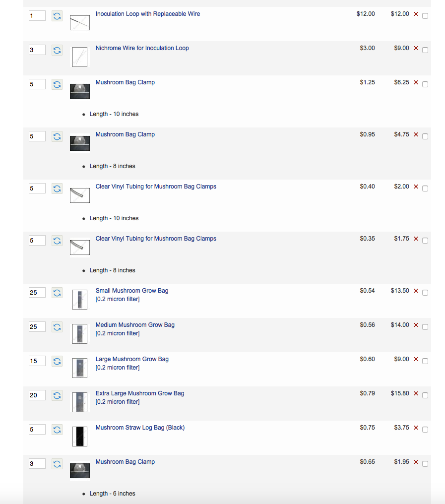Open Medium Mushroom Grow Bag product page
Image resolution: width=445 pixels, height=504 pixels.
(135, 325)
